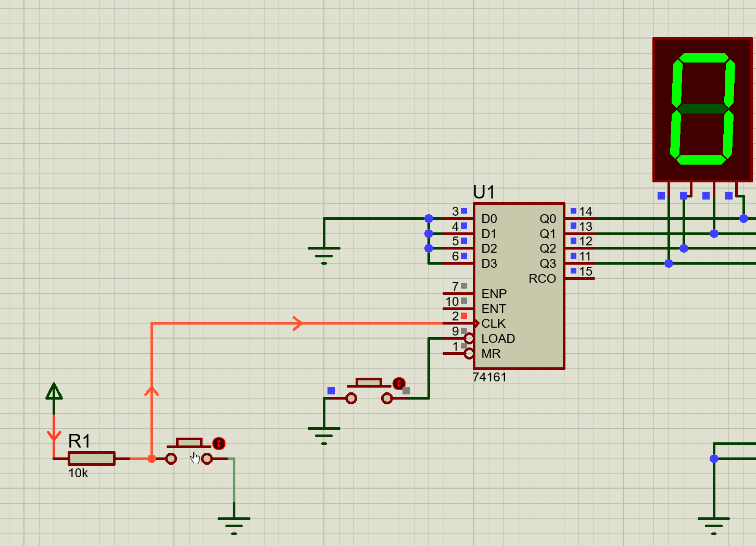Viewport: 756px width, 546px height.
Task: Select the R1 resistor body
Action: (x=92, y=458)
